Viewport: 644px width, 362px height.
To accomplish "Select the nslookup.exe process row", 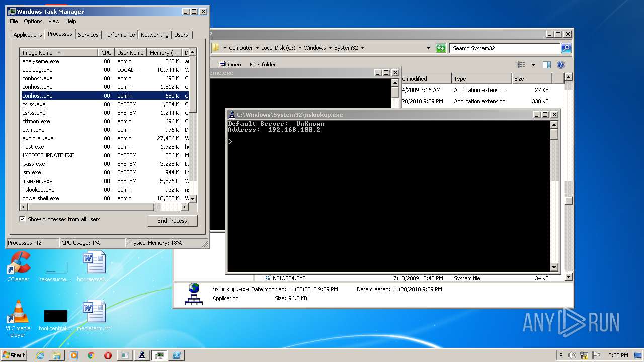I will pyautogui.click(x=104, y=190).
